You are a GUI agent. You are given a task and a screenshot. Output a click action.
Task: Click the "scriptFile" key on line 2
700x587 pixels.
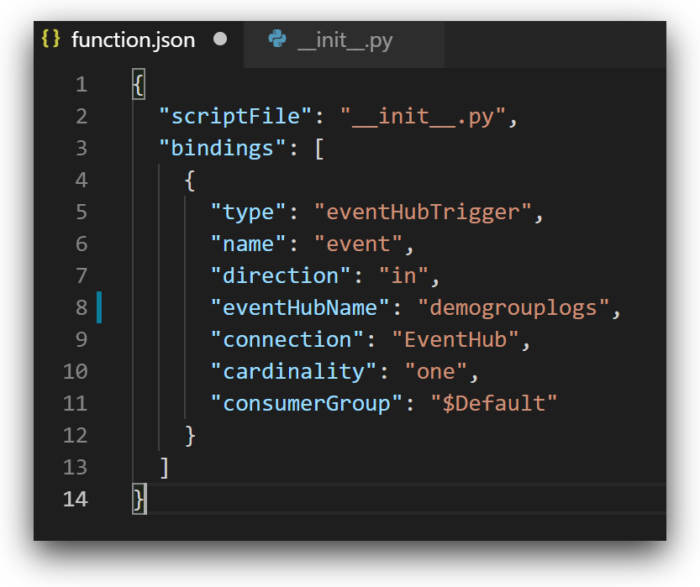pyautogui.click(x=236, y=116)
